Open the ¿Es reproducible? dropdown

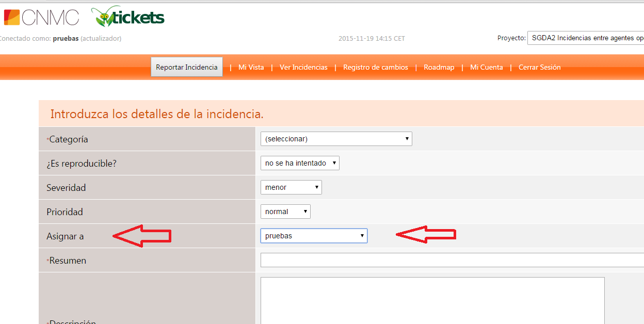coord(300,163)
